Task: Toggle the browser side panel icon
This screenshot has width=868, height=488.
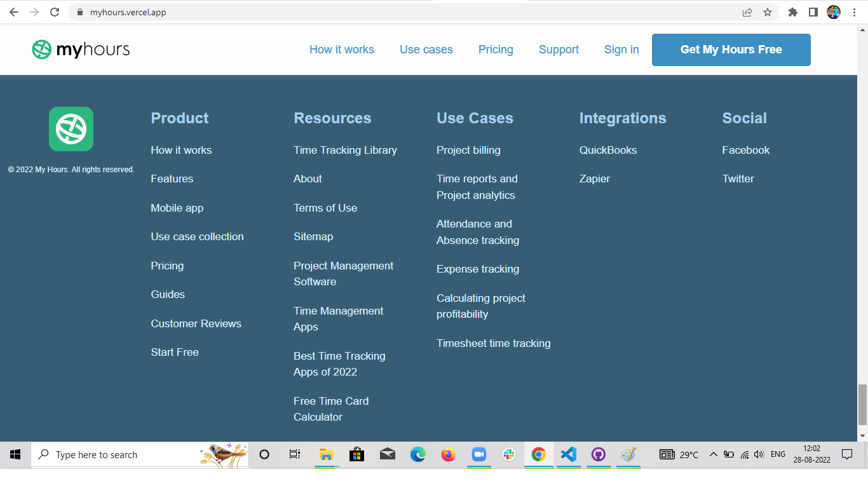Action: point(813,12)
